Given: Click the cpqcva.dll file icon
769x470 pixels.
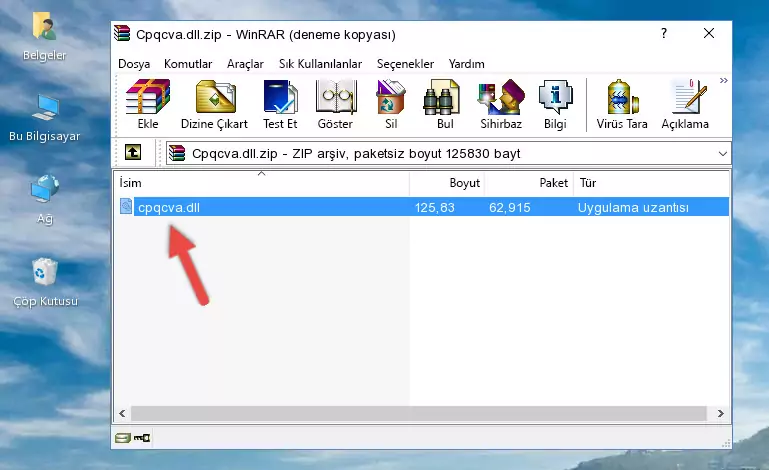Looking at the screenshot, I should (126, 207).
